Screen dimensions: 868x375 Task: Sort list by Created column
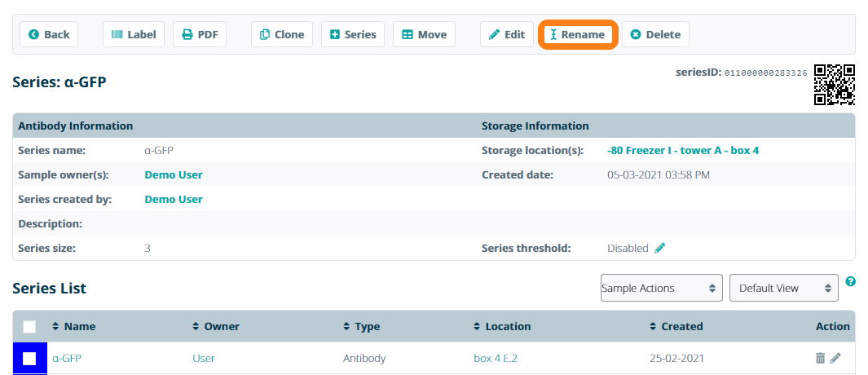pyautogui.click(x=681, y=326)
